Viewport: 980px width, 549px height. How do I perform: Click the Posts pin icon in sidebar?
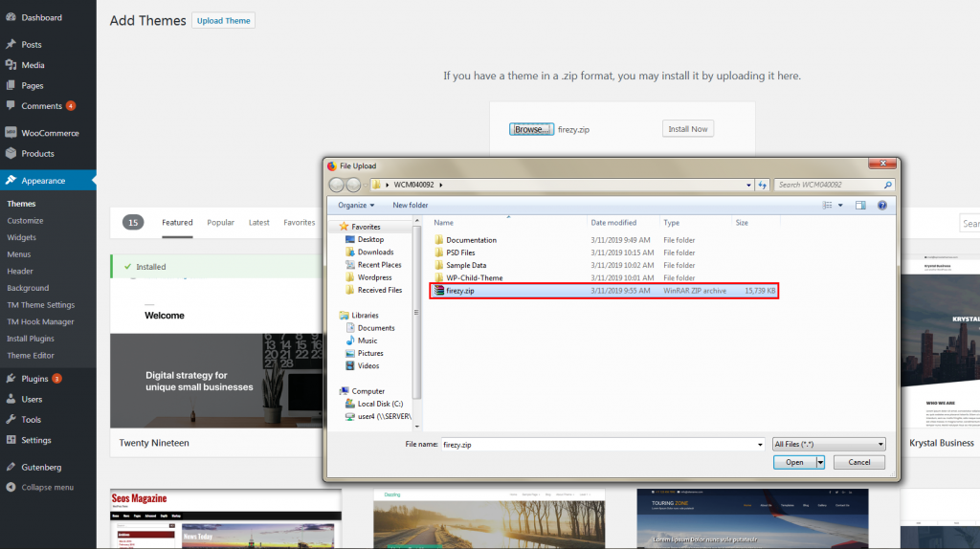(11, 44)
